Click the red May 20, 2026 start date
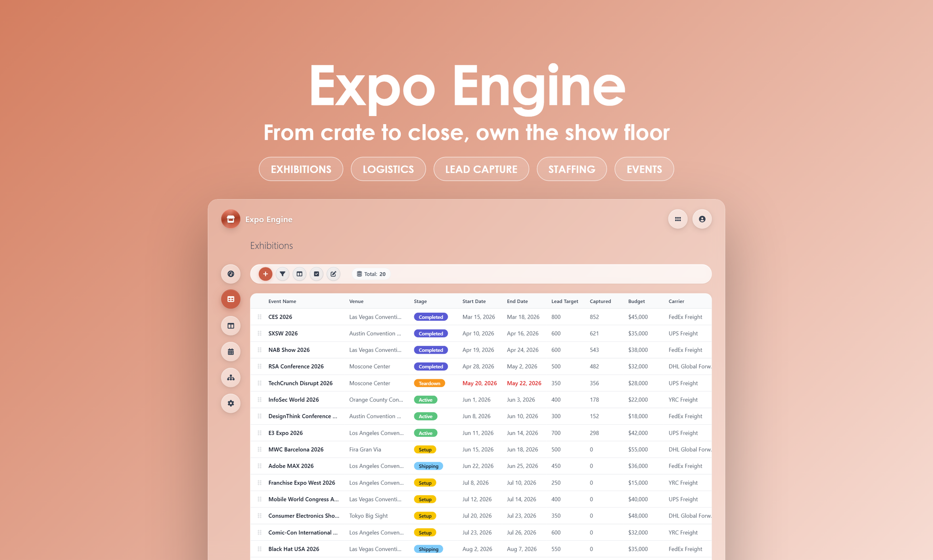This screenshot has width=933, height=560. [x=479, y=383]
